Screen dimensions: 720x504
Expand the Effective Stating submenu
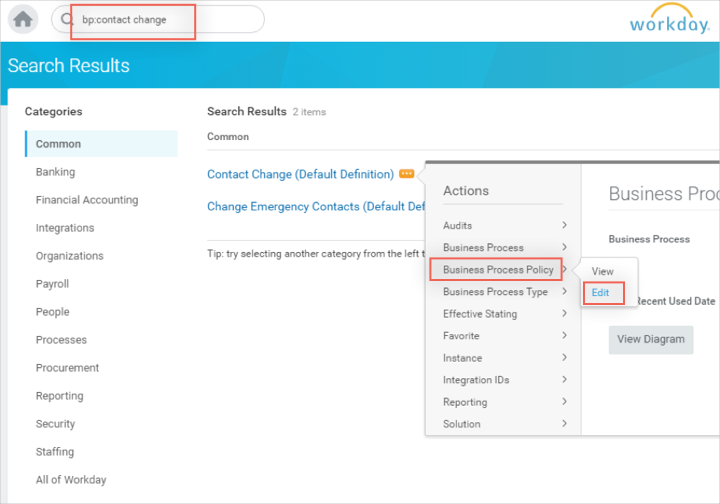505,314
